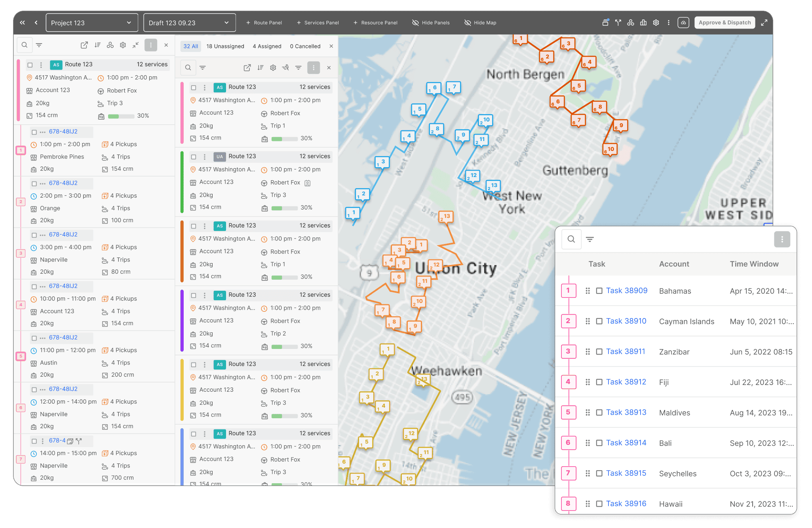This screenshot has height=528, width=812.
Task: Open three-dot menu on first Trip 1 route card
Action: 204,88
